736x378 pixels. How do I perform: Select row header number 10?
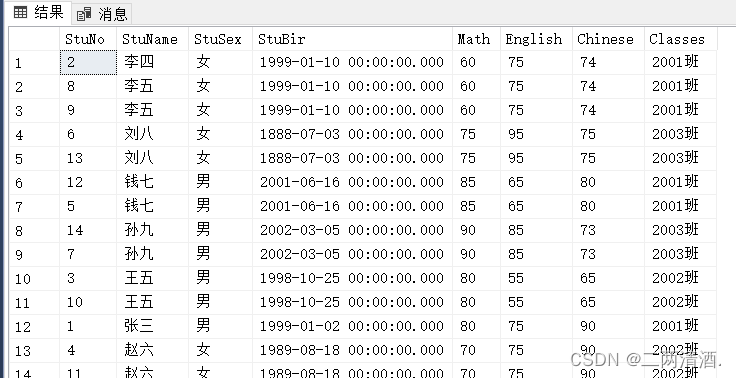point(35,278)
